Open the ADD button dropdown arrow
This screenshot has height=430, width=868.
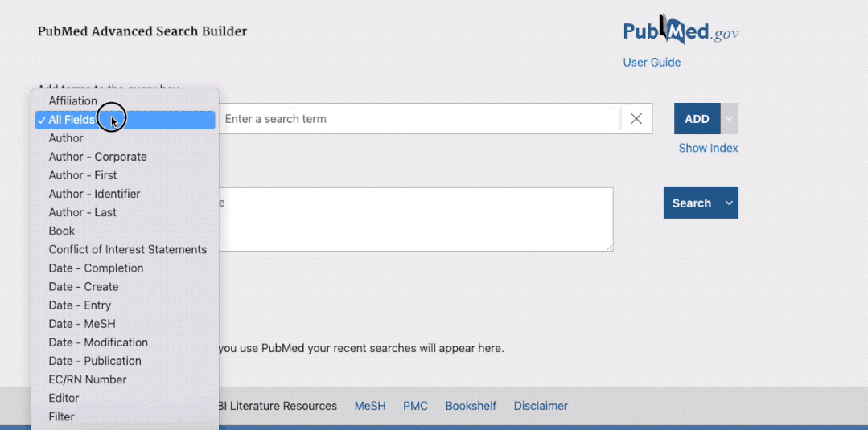(x=729, y=119)
